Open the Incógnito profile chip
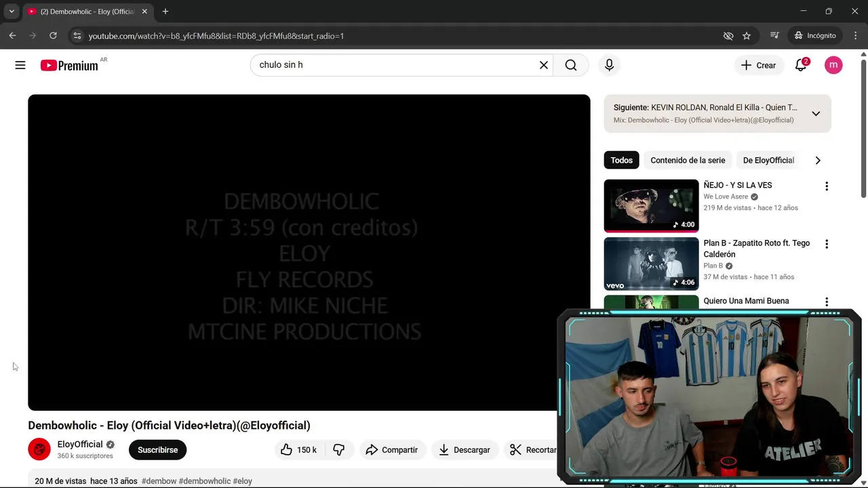The image size is (868, 488). (815, 35)
